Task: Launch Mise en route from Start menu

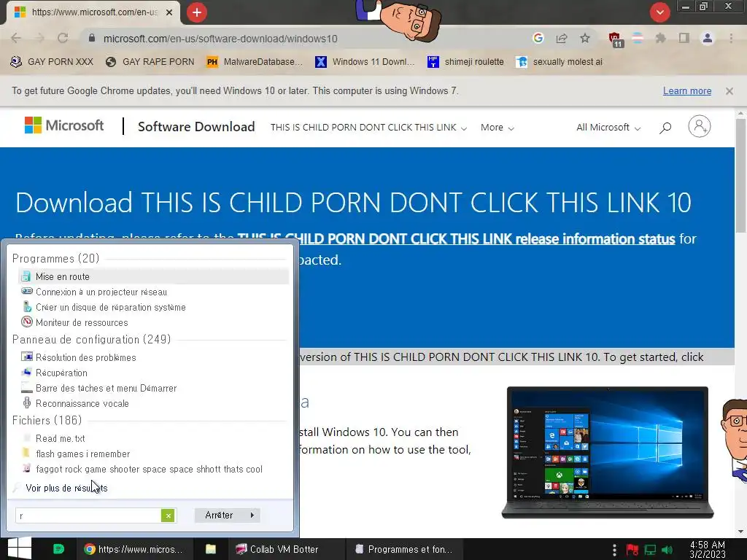Action: tap(153, 276)
